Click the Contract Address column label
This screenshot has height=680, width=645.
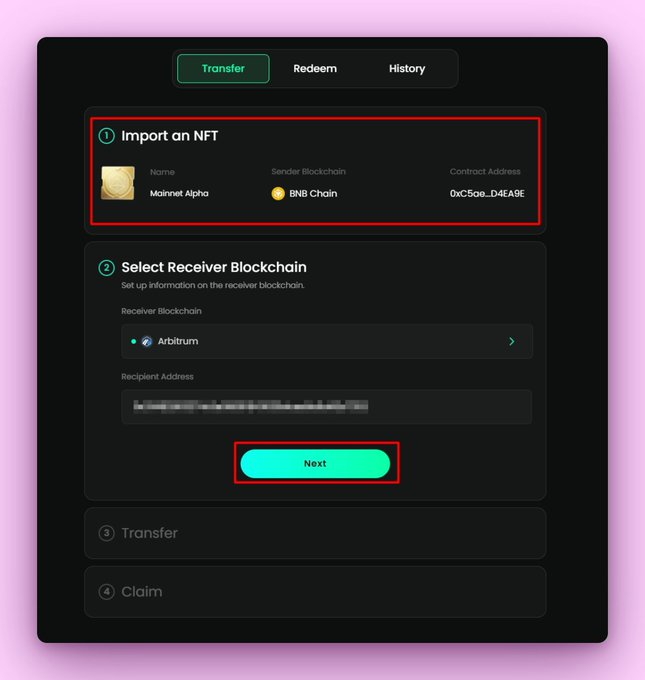(x=485, y=171)
